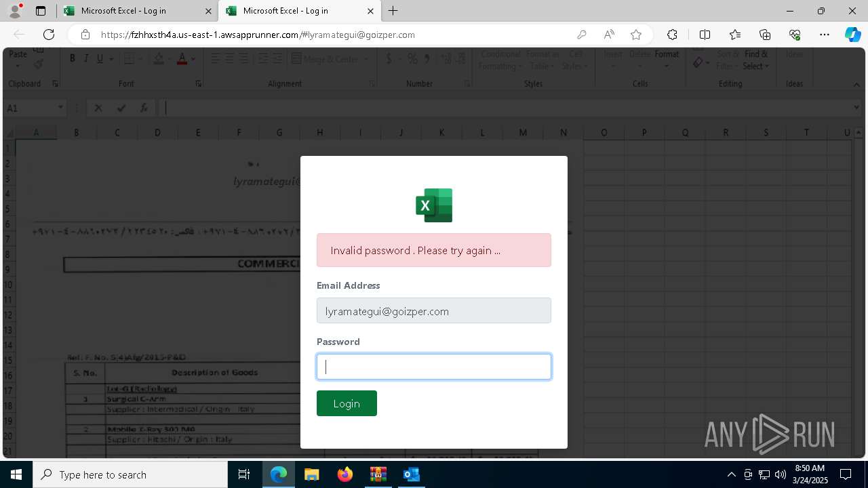Open the Cell Styles dropdown
The width and height of the screenshot is (868, 488).
pyautogui.click(x=575, y=60)
